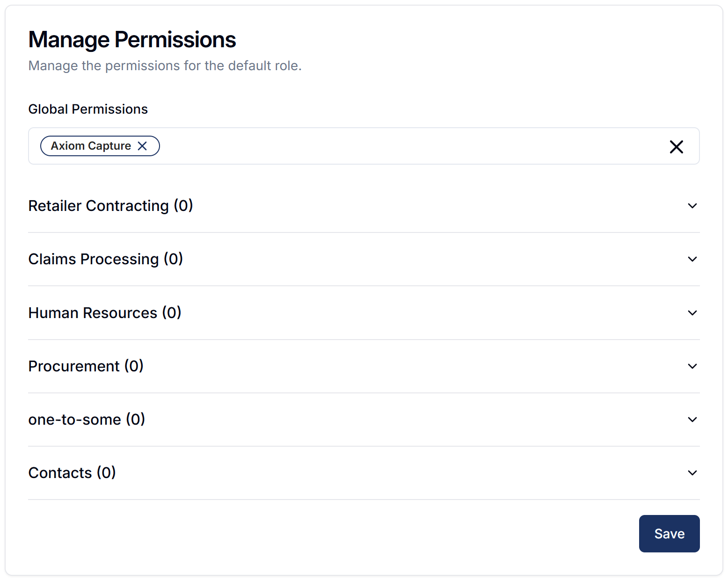Click the chevron beside Contacts
The image size is (728, 580).
tap(692, 473)
